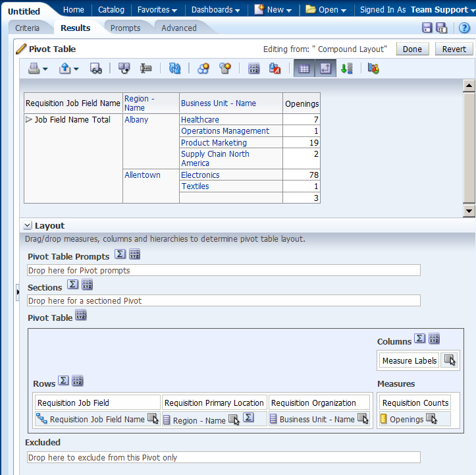Click the new calculated item icon
This screenshot has height=475, width=476.
225,69
